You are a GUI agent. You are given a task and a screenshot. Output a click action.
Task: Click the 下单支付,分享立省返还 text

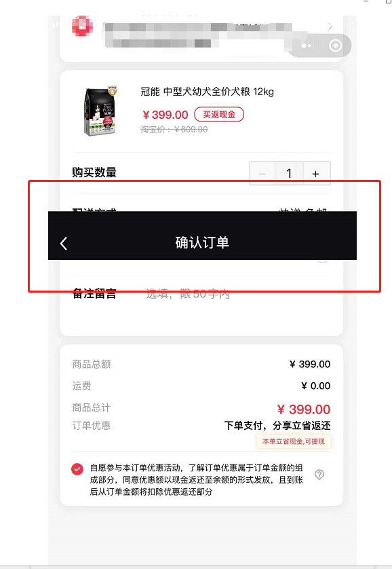277,425
